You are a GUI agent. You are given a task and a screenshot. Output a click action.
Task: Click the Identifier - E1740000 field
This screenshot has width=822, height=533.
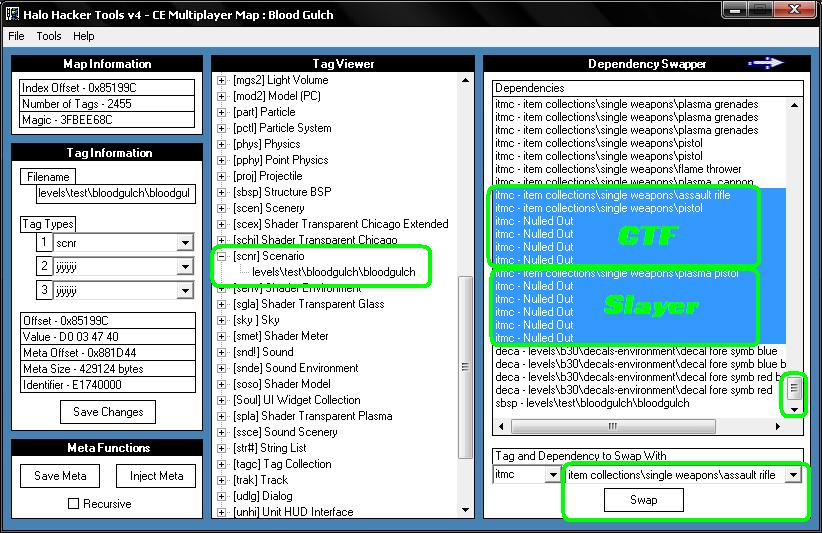coord(108,385)
